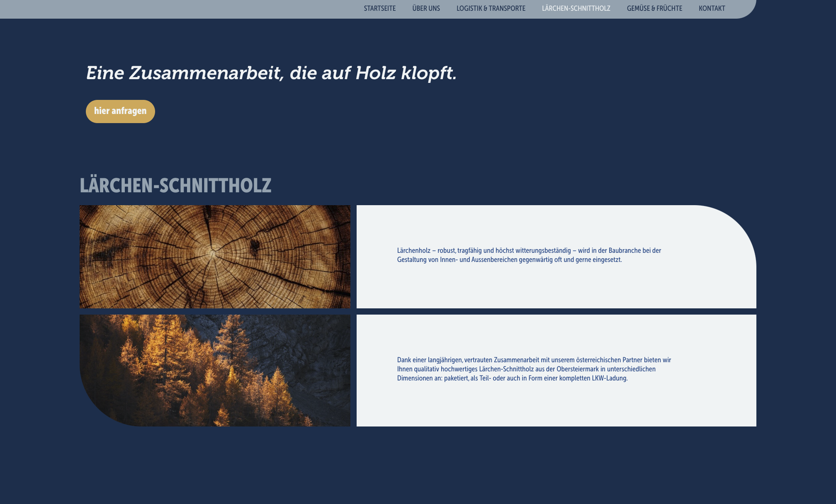Viewport: 836px width, 504px height.
Task: Click the word 'witterungsbeständig' in the text
Action: pyautogui.click(x=543, y=250)
